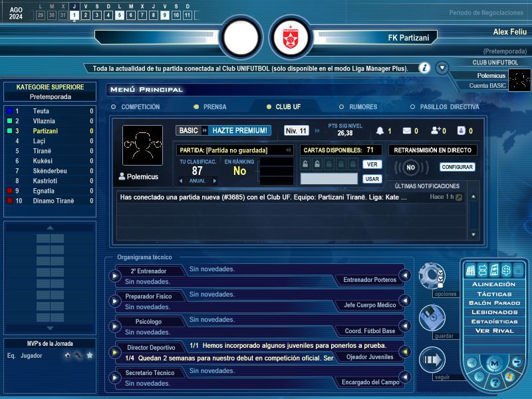Click the blue info icon beside UNIFUTBOL banner
Image resolution: width=532 pixels, height=399 pixels.
[x=424, y=68]
